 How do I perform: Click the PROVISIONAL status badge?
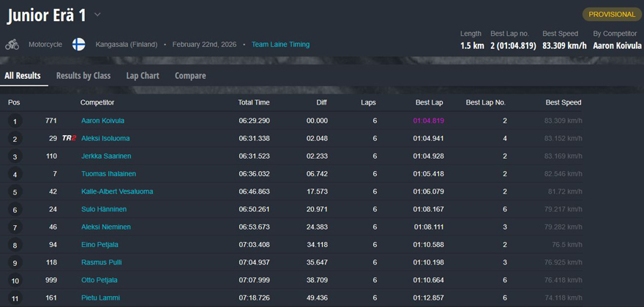click(612, 14)
